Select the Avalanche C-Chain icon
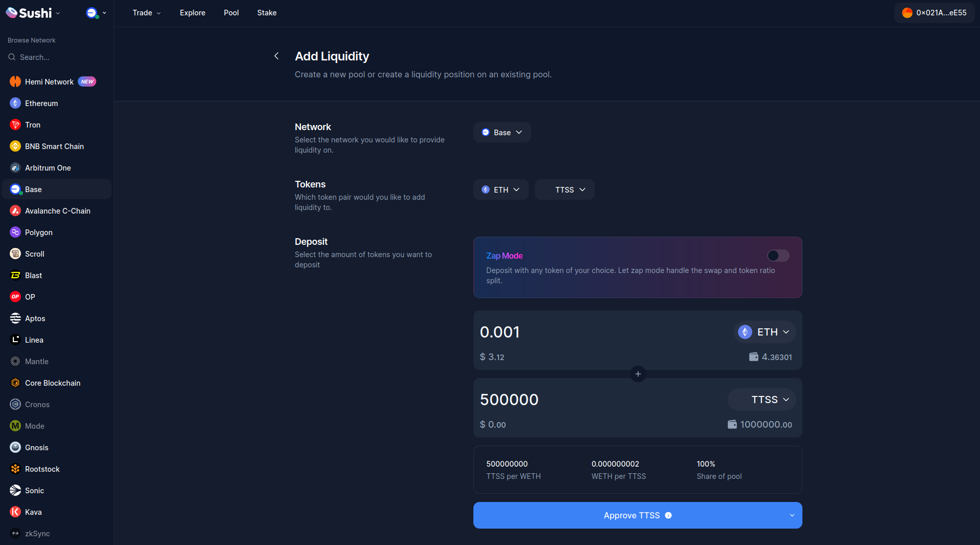The width and height of the screenshot is (980, 545). click(x=15, y=211)
